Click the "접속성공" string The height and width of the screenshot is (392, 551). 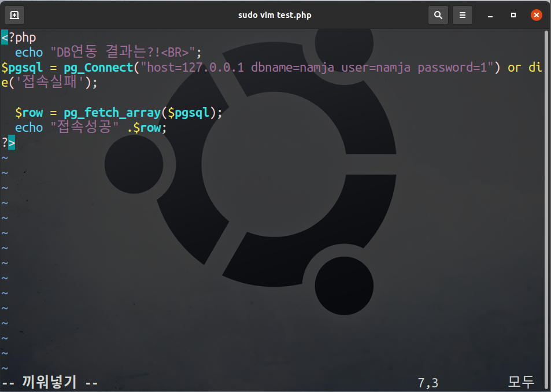tap(84, 127)
